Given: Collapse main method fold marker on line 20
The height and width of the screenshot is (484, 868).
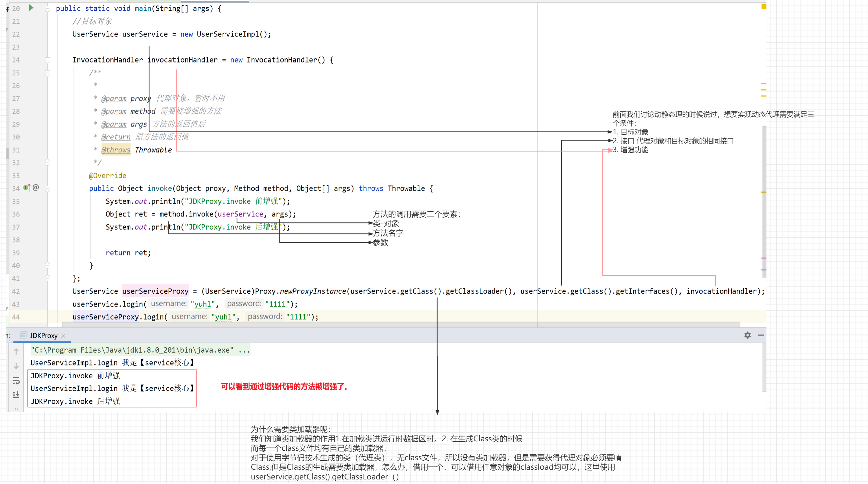Looking at the screenshot, I should pos(48,9).
